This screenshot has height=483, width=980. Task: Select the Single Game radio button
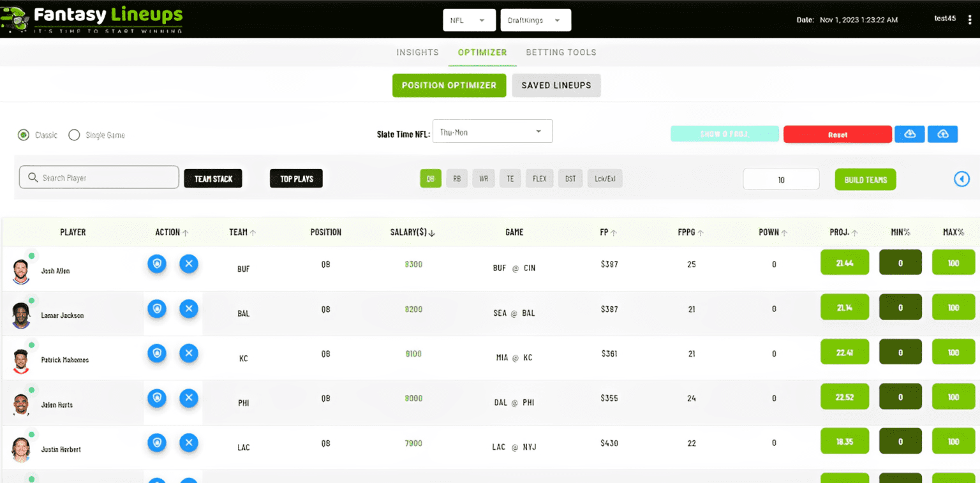tap(74, 135)
